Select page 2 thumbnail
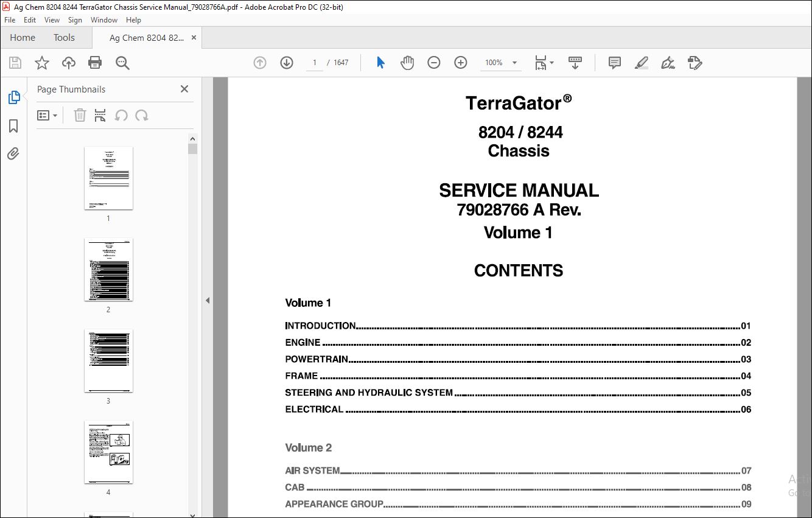 pyautogui.click(x=108, y=269)
